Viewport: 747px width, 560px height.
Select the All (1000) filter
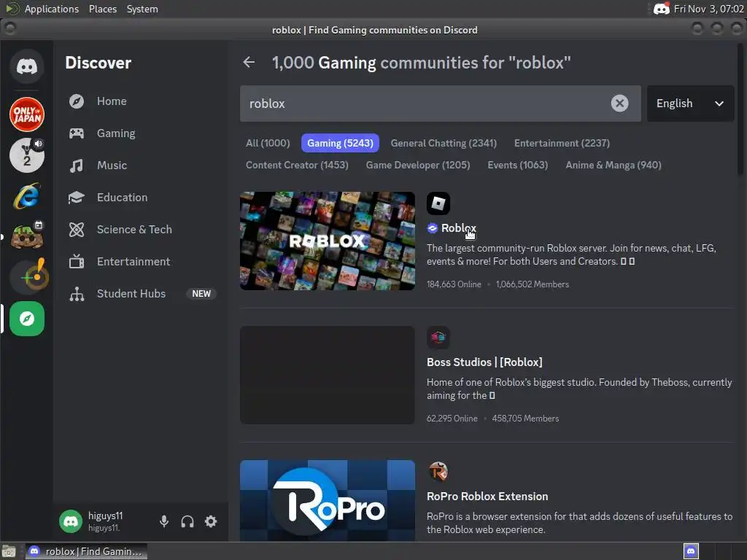tap(268, 143)
